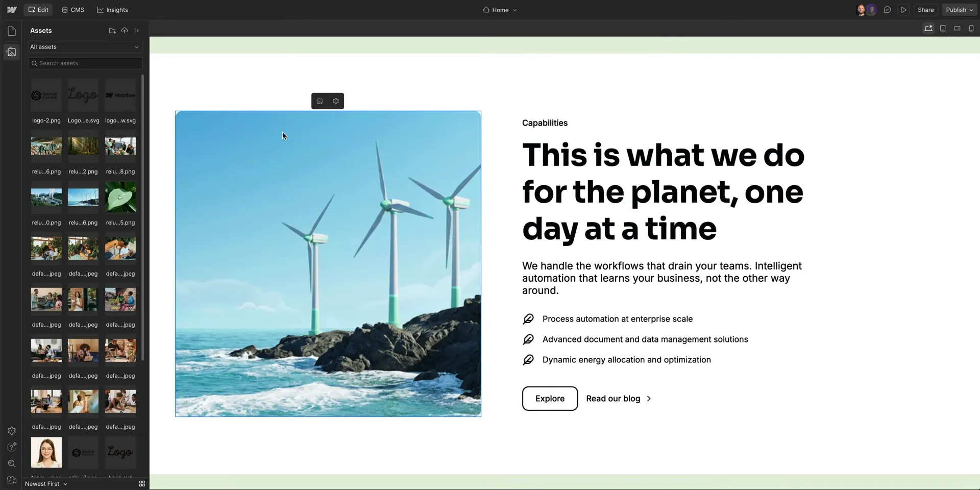980x490 pixels.
Task: Click the Search assets field
Action: [85, 63]
